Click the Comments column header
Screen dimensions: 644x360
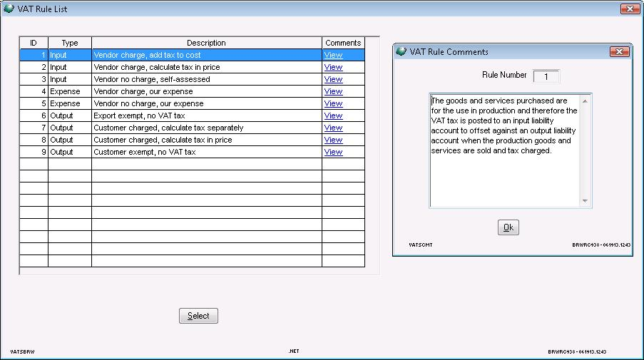tap(343, 43)
